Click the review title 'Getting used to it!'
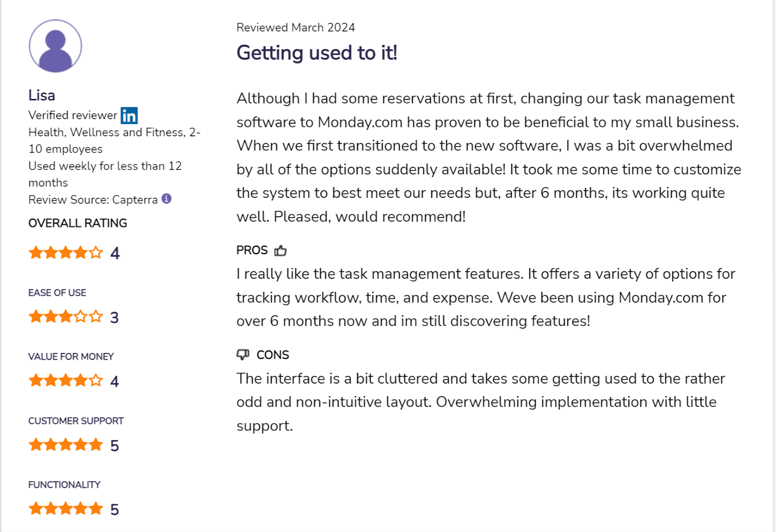This screenshot has height=532, width=776. pyautogui.click(x=317, y=53)
